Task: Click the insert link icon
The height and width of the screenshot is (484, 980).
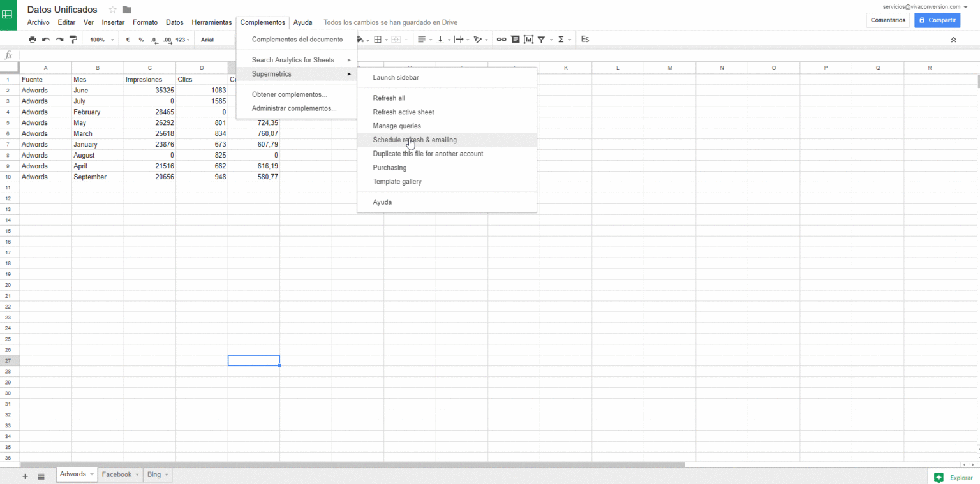Action: point(501,40)
